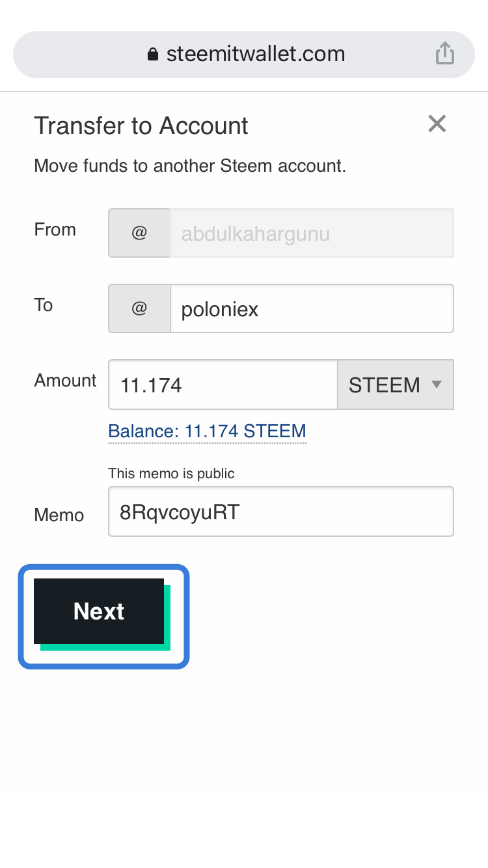Viewport: 488px width, 868px height.
Task: Tap the steemitwallet.com URL text
Action: [x=256, y=53]
